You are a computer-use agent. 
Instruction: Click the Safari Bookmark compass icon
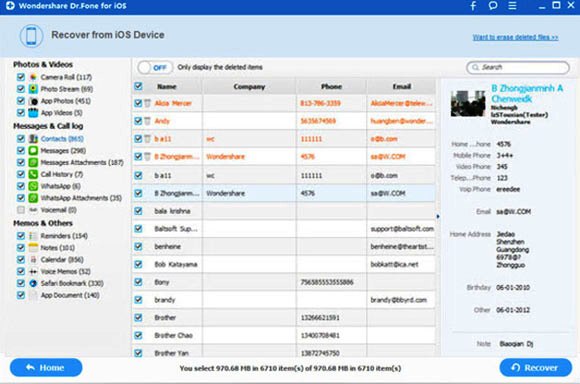[33, 283]
